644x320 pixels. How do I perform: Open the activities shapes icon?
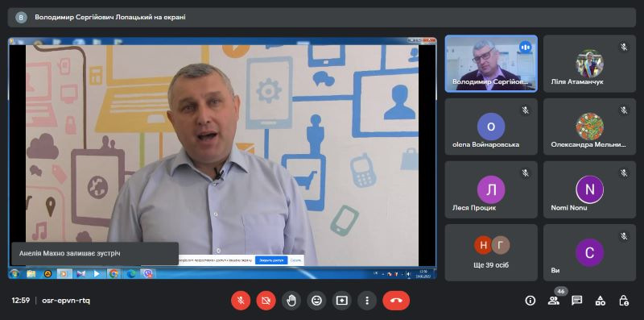(x=601, y=301)
